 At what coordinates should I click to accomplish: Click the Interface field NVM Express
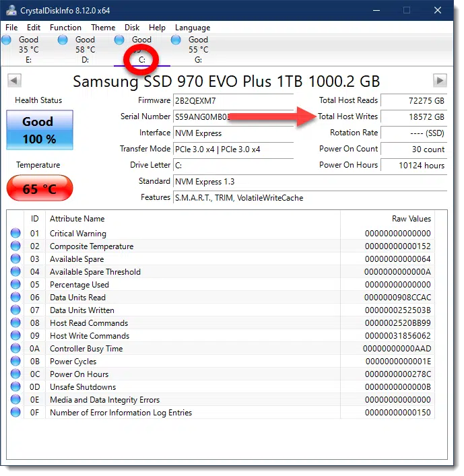[x=233, y=133]
